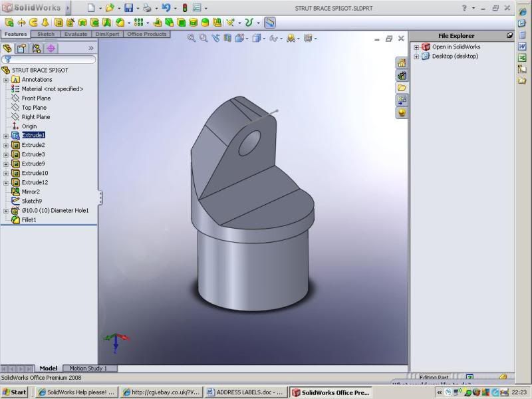Expand the Diameter Hole1 feature node
The image size is (532, 399).
6,211
